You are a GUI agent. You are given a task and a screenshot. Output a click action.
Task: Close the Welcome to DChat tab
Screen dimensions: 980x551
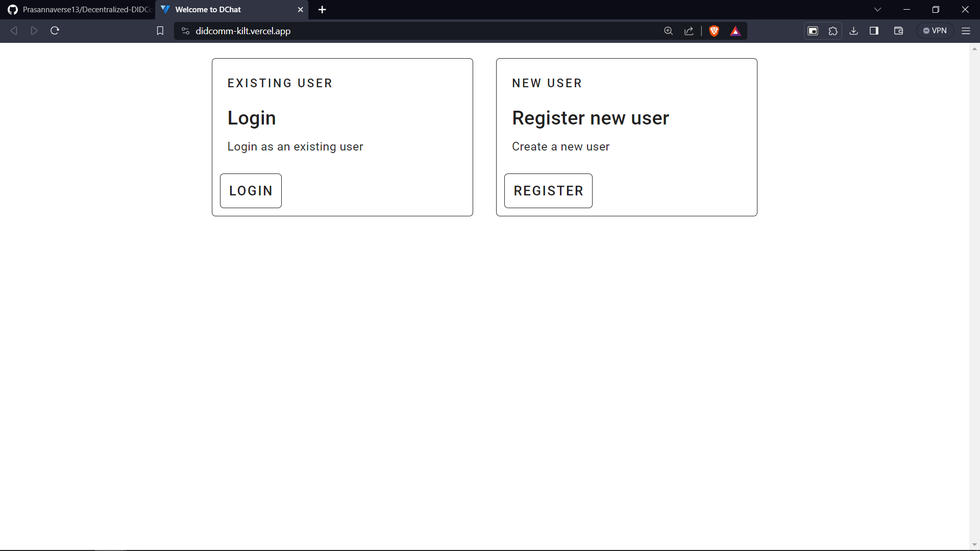300,10
